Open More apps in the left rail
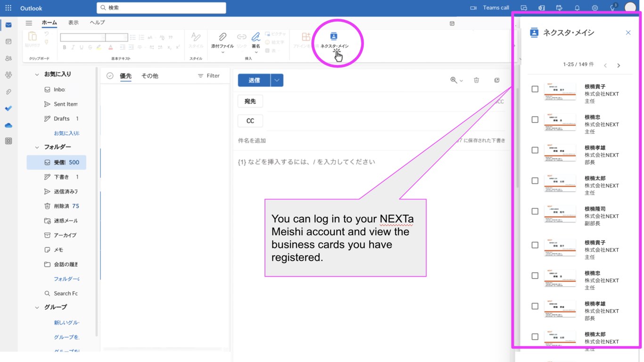644x362 pixels. [x=8, y=141]
